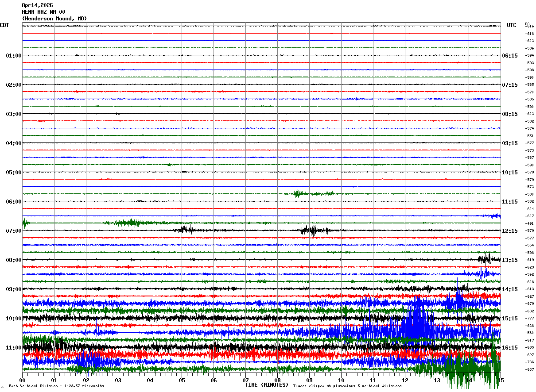Pick the DC offset value -491
Image resolution: width=536 pixels, height=392 pixels.
(x=529, y=223)
